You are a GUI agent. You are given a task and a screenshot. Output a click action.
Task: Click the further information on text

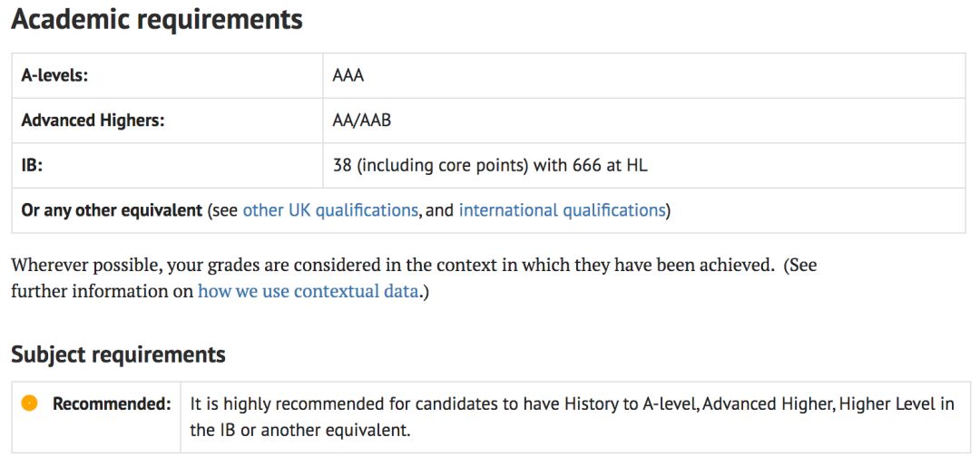(x=102, y=292)
